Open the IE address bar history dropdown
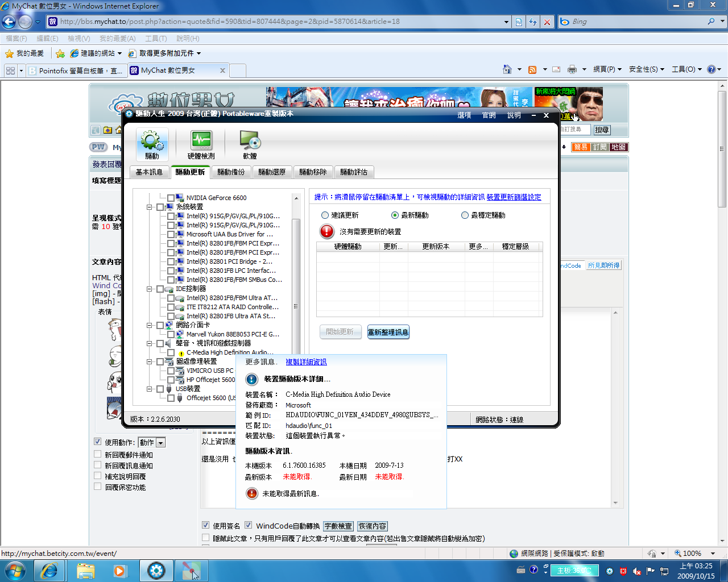This screenshot has width=728, height=582. pos(506,22)
